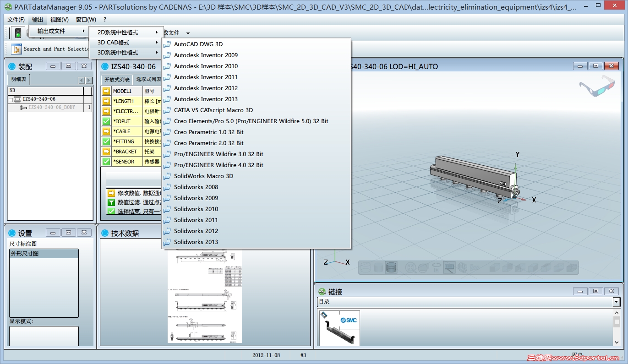The image size is (628, 364).
Task: Click the 3D glasses stereo view icon
Action: [x=597, y=87]
